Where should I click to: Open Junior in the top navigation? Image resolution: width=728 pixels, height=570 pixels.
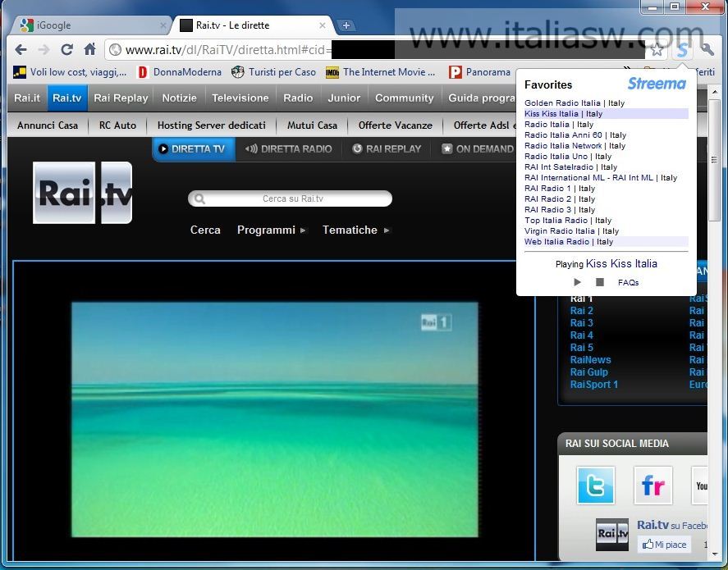coord(344,98)
